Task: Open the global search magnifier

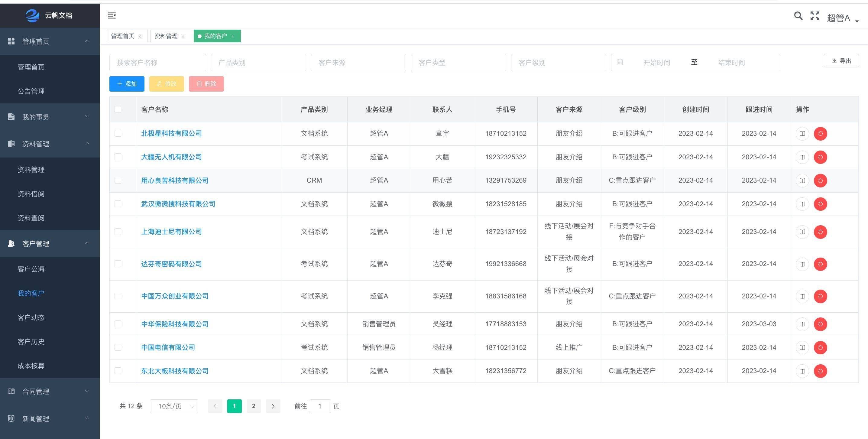Action: [x=798, y=16]
